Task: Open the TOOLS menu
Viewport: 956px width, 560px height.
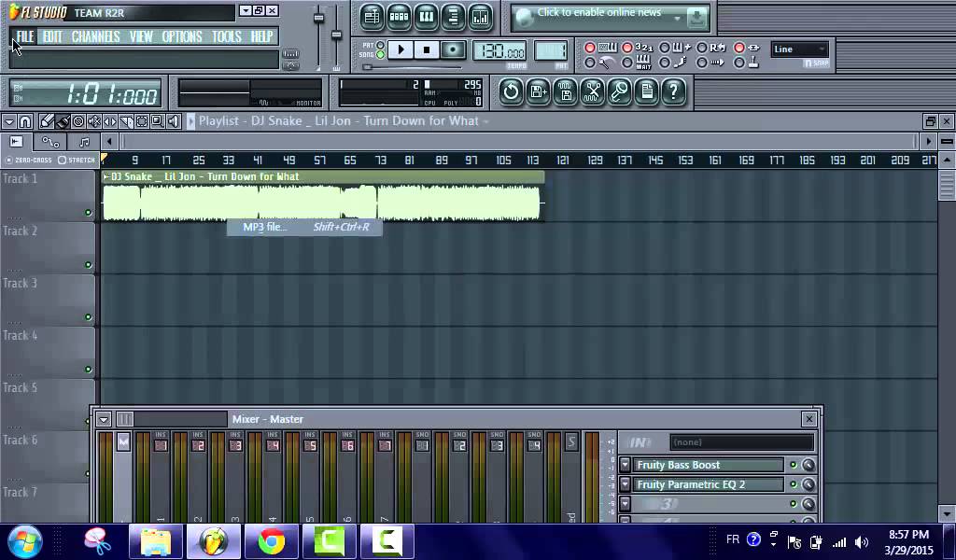Action: click(x=227, y=36)
